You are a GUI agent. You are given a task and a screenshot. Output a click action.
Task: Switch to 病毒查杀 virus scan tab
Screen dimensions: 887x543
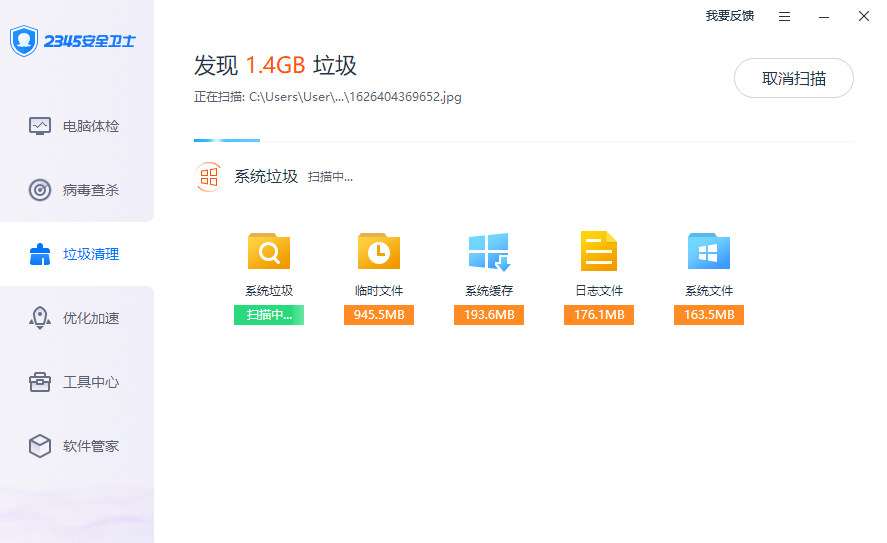pyautogui.click(x=40, y=190)
